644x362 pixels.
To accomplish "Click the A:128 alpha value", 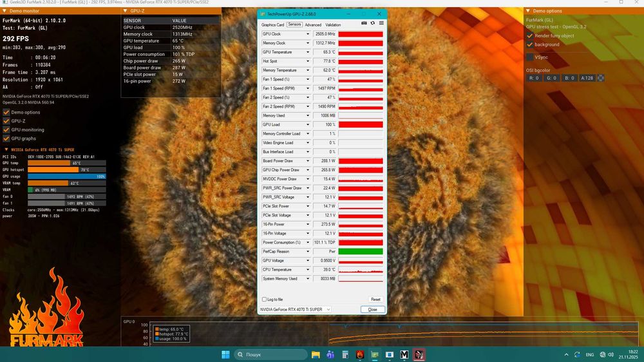I will click(x=587, y=78).
